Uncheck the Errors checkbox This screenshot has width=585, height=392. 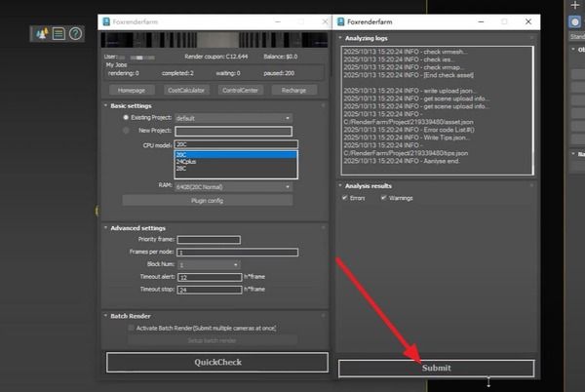[345, 197]
